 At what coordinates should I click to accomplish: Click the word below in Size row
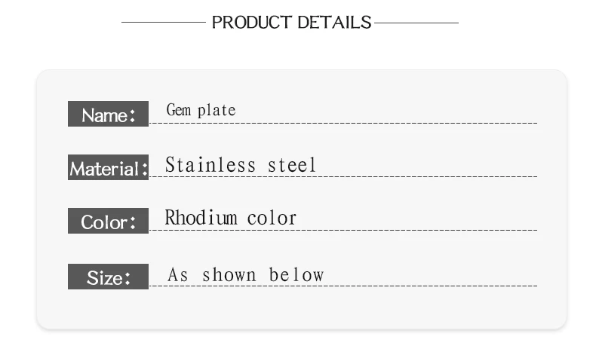[296, 275]
